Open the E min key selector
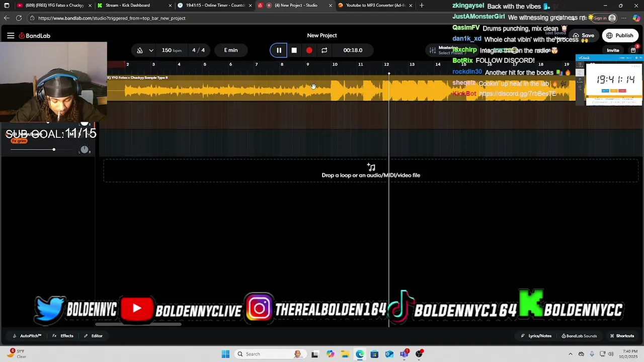The height and width of the screenshot is (362, 644). point(231,50)
